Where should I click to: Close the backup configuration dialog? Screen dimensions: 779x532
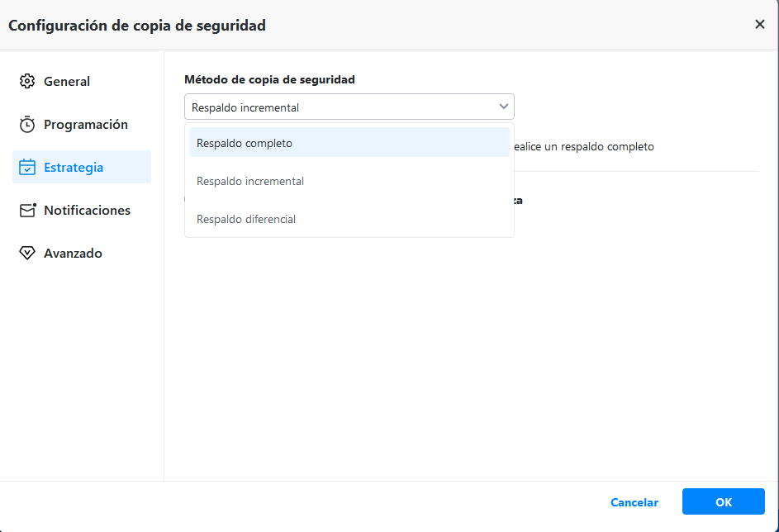(759, 25)
